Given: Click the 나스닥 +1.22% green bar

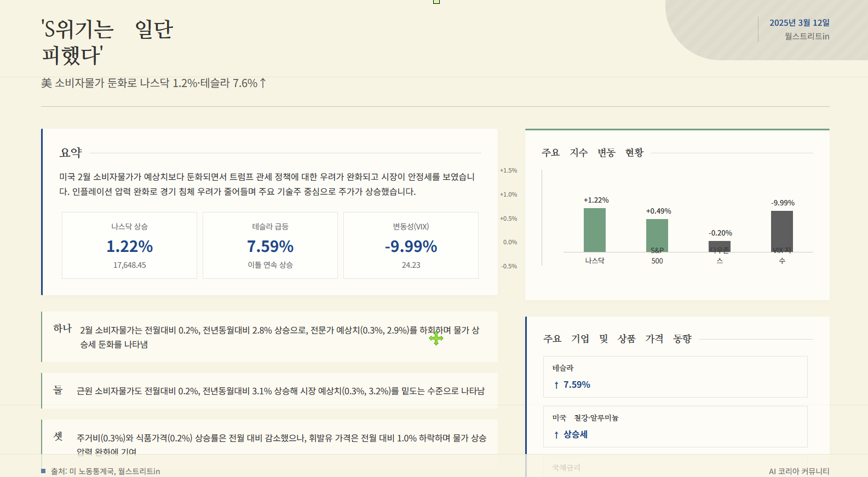Looking at the screenshot, I should pyautogui.click(x=595, y=230).
